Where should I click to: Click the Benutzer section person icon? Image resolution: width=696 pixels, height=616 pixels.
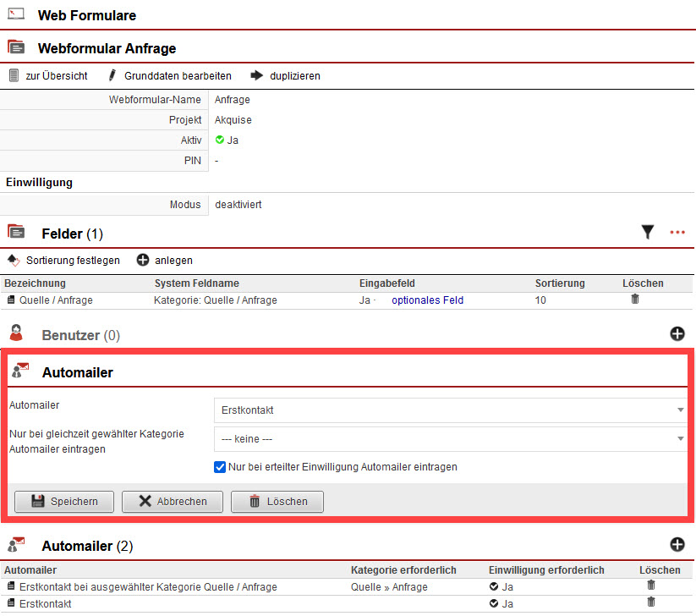click(16, 333)
